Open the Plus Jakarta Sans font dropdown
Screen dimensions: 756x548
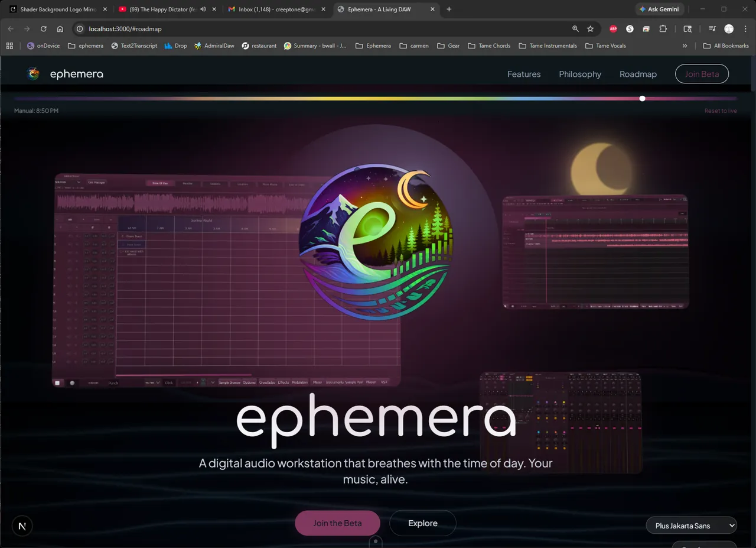tap(692, 526)
